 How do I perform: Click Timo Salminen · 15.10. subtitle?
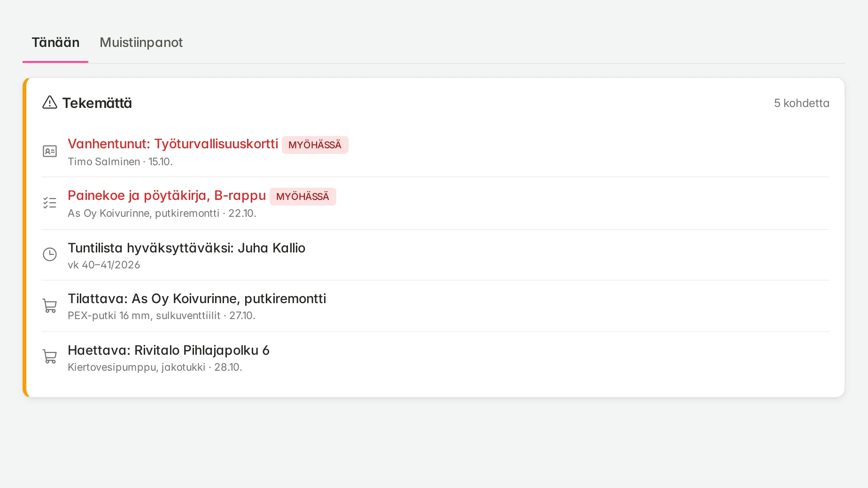click(120, 161)
